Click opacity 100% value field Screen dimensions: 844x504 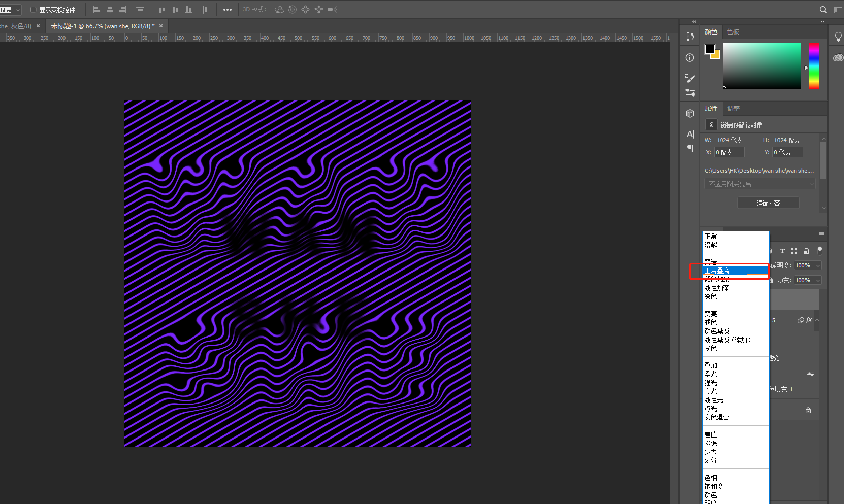point(803,265)
